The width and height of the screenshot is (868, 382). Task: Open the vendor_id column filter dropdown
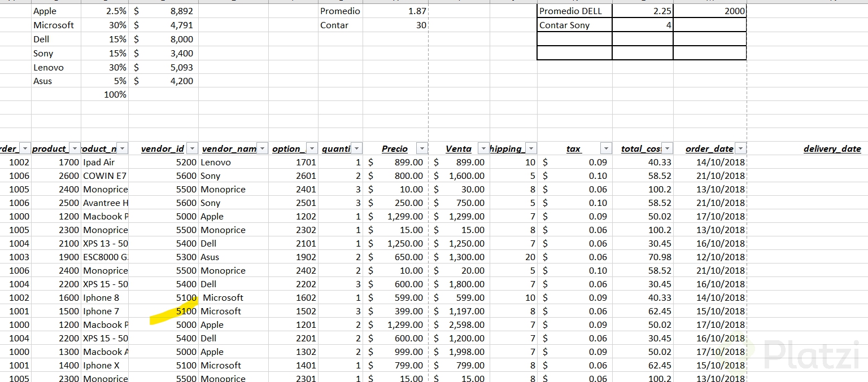[x=193, y=149]
